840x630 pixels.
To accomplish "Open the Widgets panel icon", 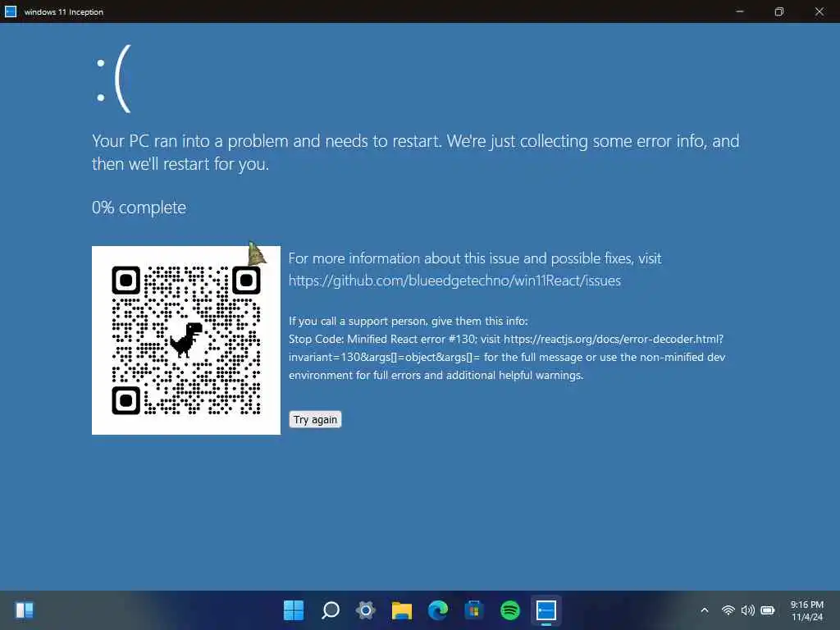I will coord(24,610).
